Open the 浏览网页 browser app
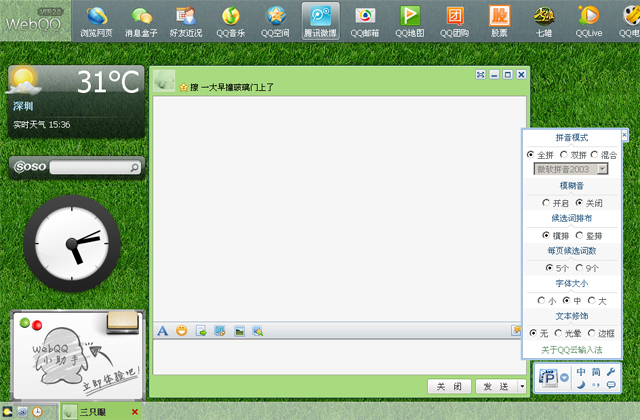640x420 pixels. pos(96,21)
